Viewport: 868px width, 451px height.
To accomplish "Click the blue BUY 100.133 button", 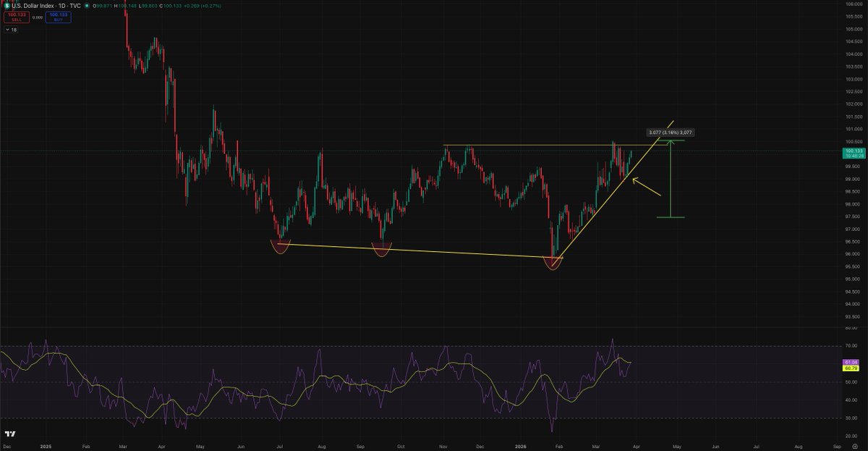I will pyautogui.click(x=58, y=17).
